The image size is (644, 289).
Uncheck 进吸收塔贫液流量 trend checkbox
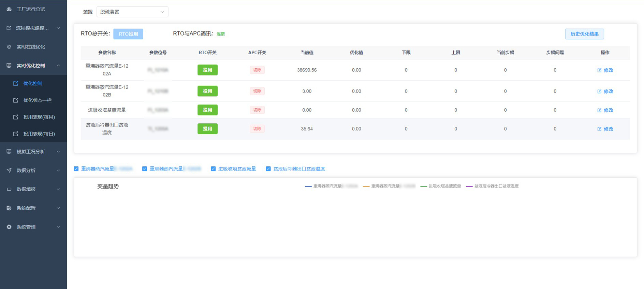213,169
